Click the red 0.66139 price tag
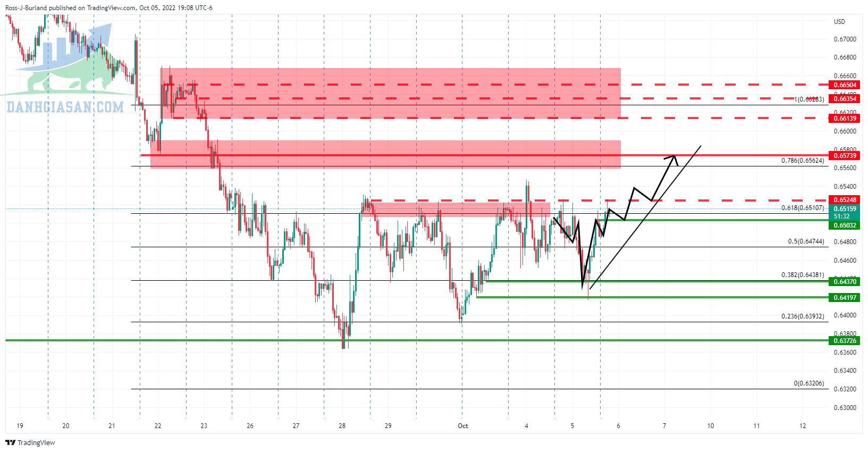Viewport: 868px width, 452px height. coord(845,119)
